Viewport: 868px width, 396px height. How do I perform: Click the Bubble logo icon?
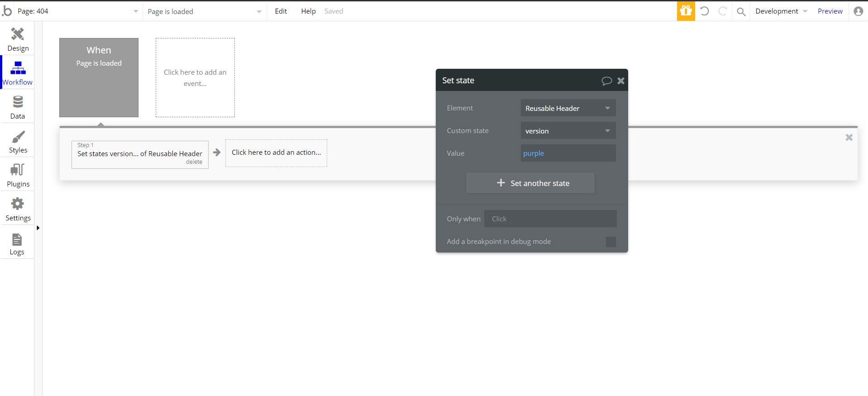click(7, 11)
